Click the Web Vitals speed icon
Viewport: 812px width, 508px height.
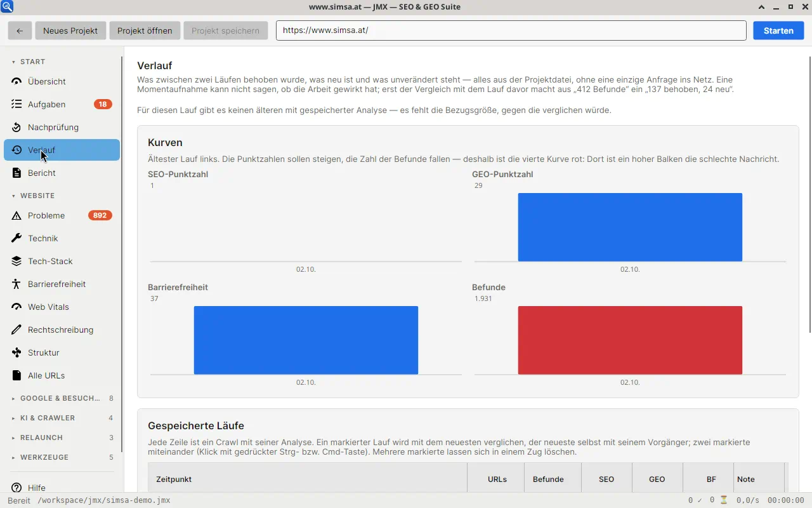pyautogui.click(x=16, y=307)
